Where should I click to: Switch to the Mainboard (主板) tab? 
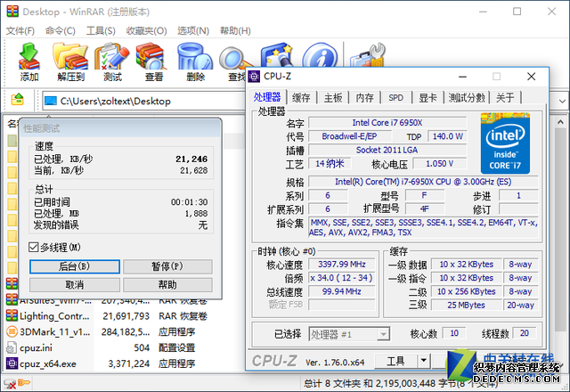point(333,97)
